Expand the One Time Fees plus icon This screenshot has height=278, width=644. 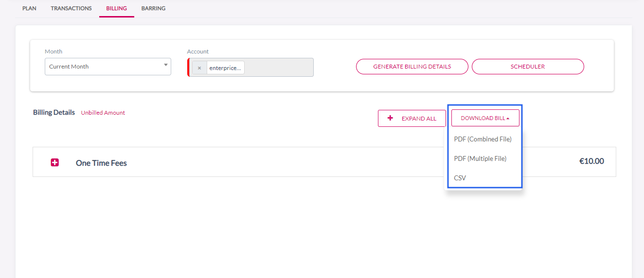55,163
